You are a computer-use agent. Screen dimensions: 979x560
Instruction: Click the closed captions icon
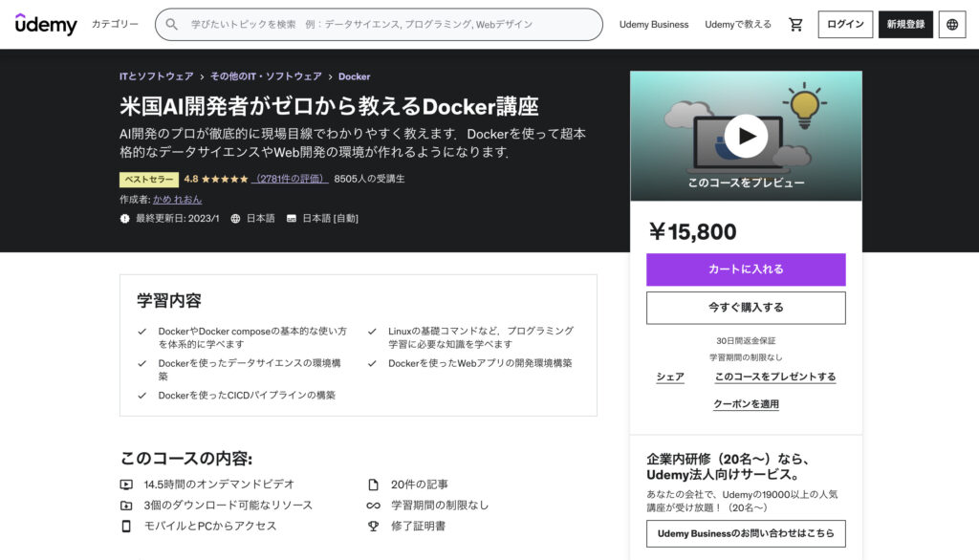(292, 219)
